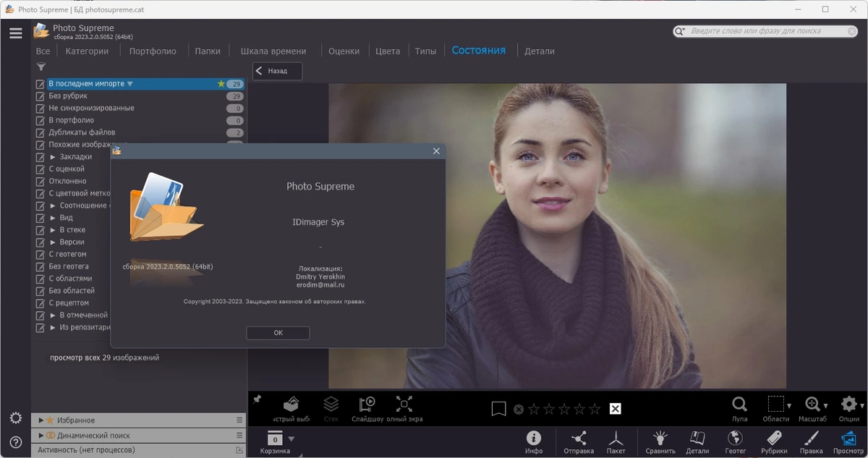Open the Лупа magnifier tool
Viewport: 868px width, 458px height.
(x=739, y=409)
